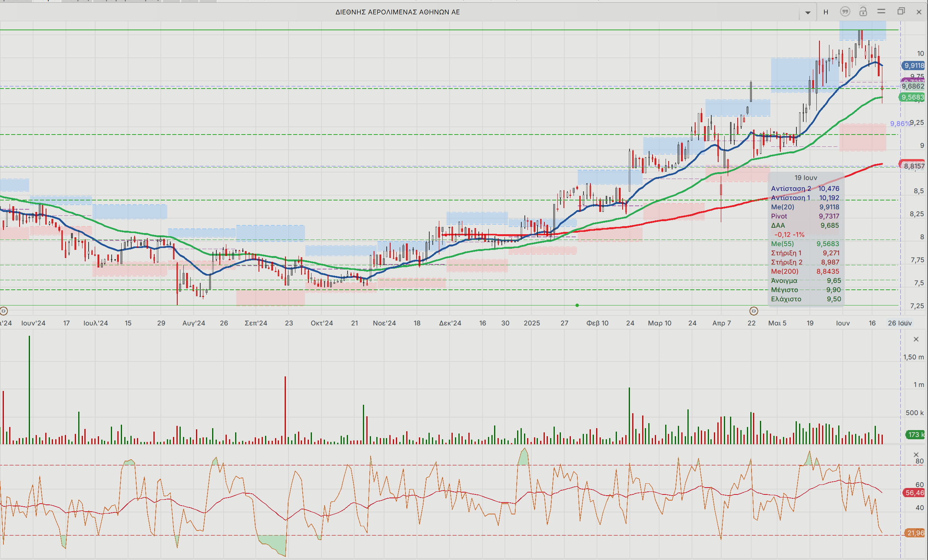Image resolution: width=928 pixels, height=560 pixels.
Task: Click Άνοιγμα 9,65 row in tooltip
Action: 805,281
